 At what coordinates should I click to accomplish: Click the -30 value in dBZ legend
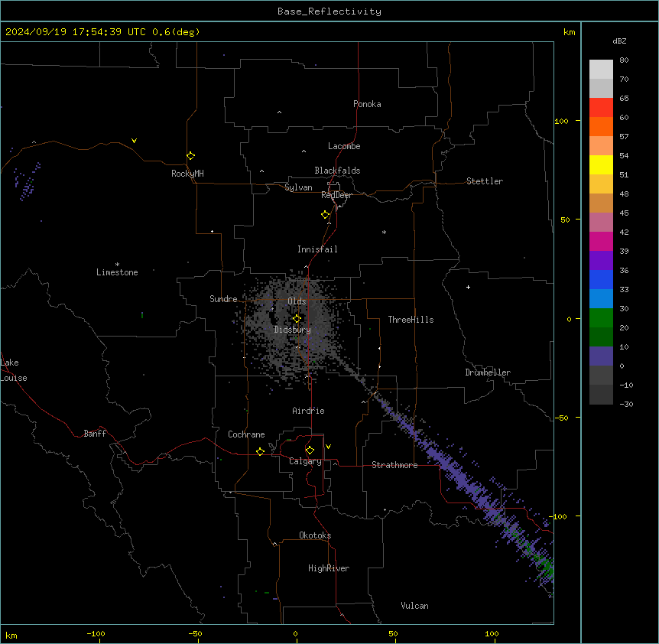click(x=626, y=404)
